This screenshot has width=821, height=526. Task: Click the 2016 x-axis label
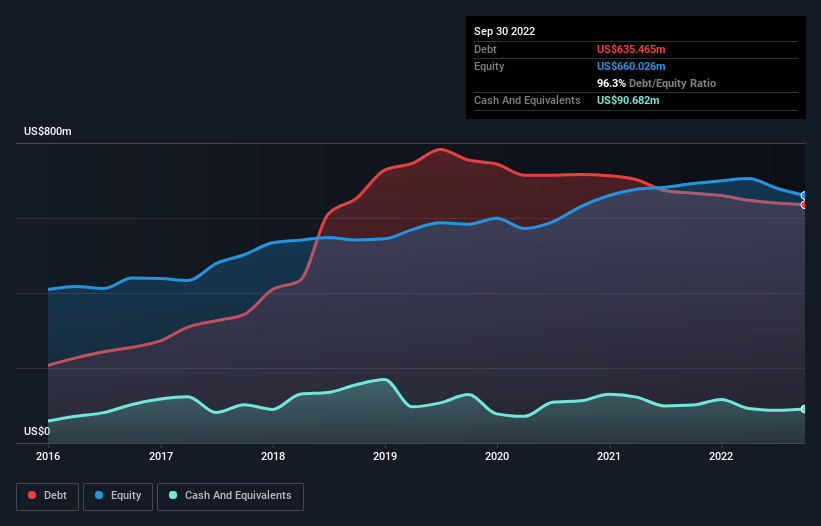(x=48, y=456)
